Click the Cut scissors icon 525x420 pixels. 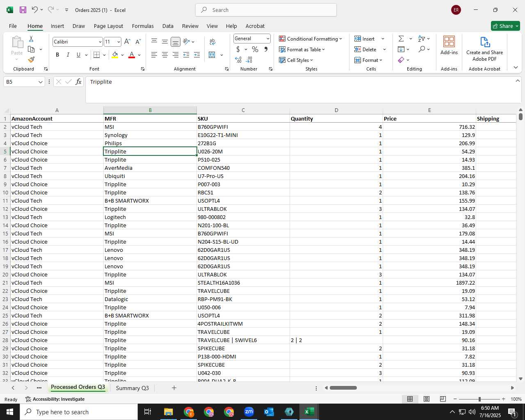(x=31, y=39)
